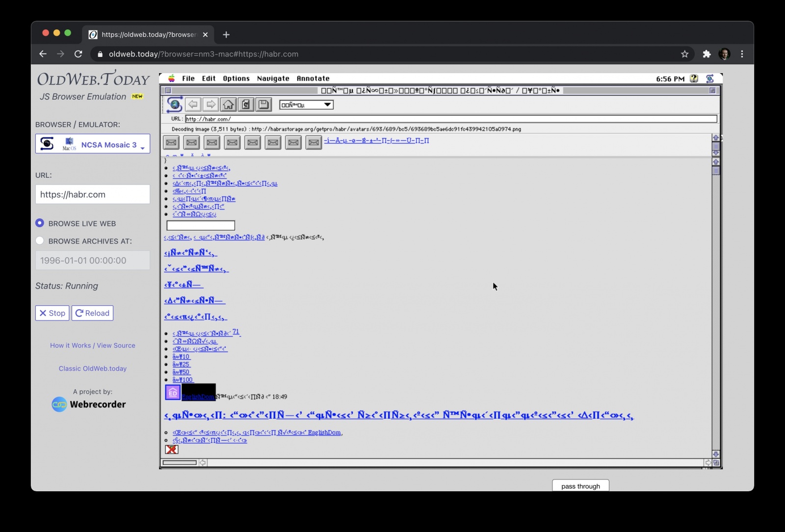Open the Options menu
Screen dimensions: 785x532
pyautogui.click(x=236, y=79)
